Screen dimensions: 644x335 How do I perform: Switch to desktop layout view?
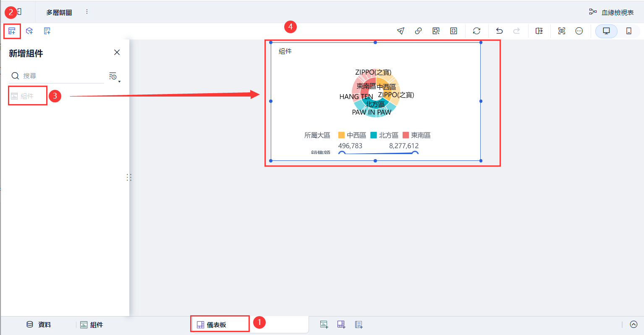[x=606, y=31]
